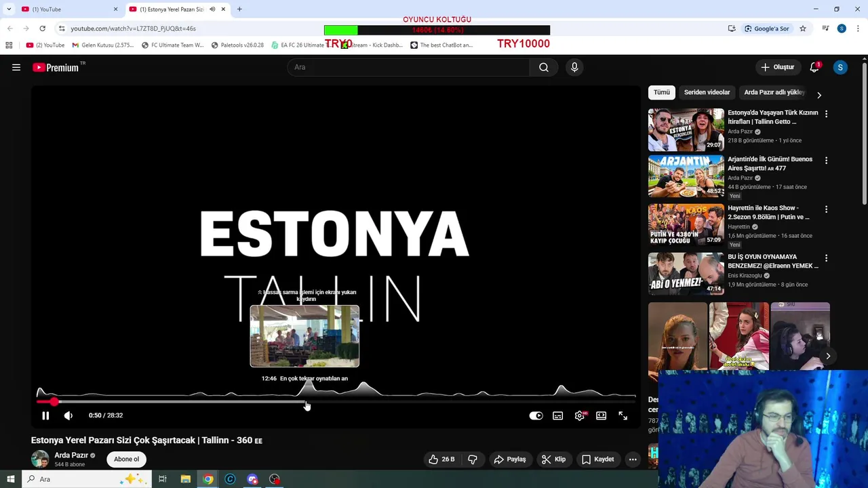
Task: Close the Estonya Yerel Pazarı browser tab
Action: pos(223,9)
